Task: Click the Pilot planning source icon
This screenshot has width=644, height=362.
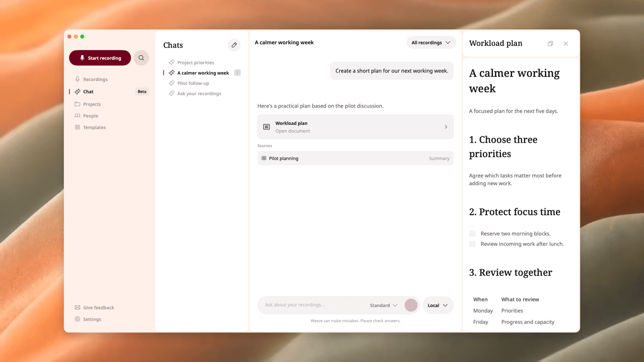Action: [x=264, y=158]
